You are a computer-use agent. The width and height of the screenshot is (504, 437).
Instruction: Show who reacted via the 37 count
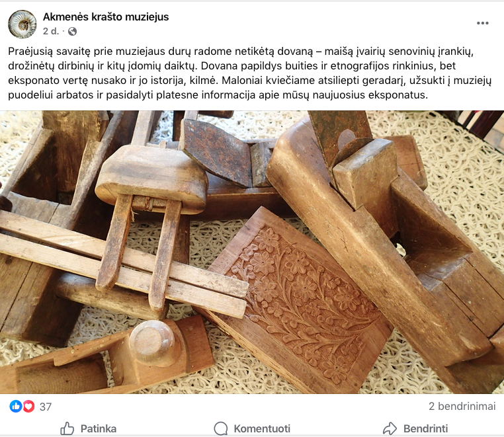click(x=46, y=407)
